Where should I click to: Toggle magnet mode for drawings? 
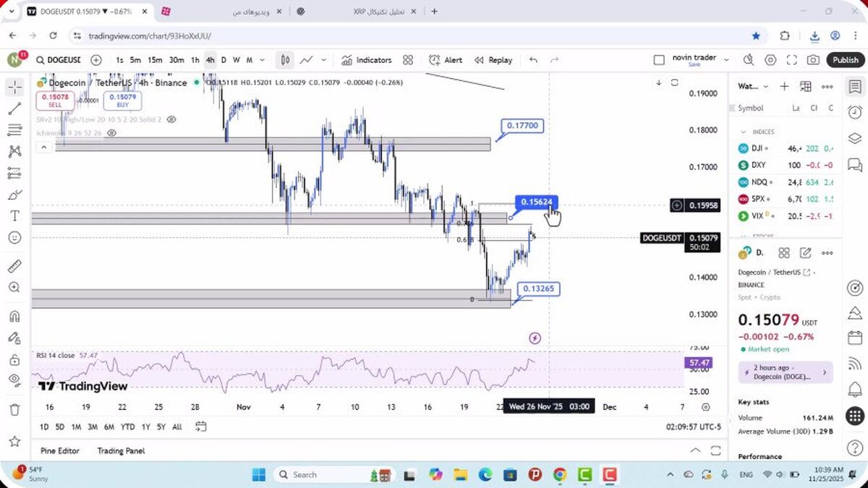[14, 316]
